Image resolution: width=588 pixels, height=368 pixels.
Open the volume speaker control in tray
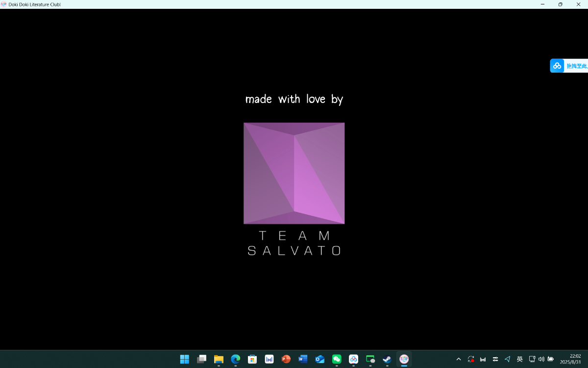pyautogui.click(x=541, y=359)
